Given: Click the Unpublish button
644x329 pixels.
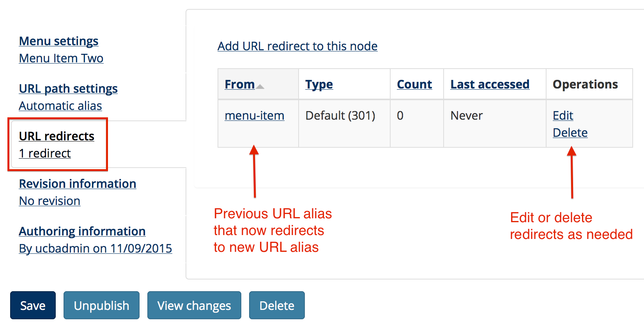Looking at the screenshot, I should (x=101, y=305).
